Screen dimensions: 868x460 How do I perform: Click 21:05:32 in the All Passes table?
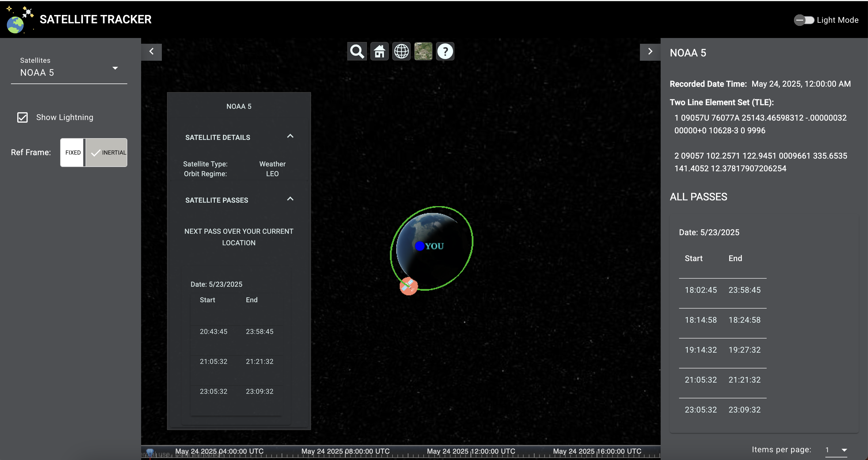pos(700,380)
